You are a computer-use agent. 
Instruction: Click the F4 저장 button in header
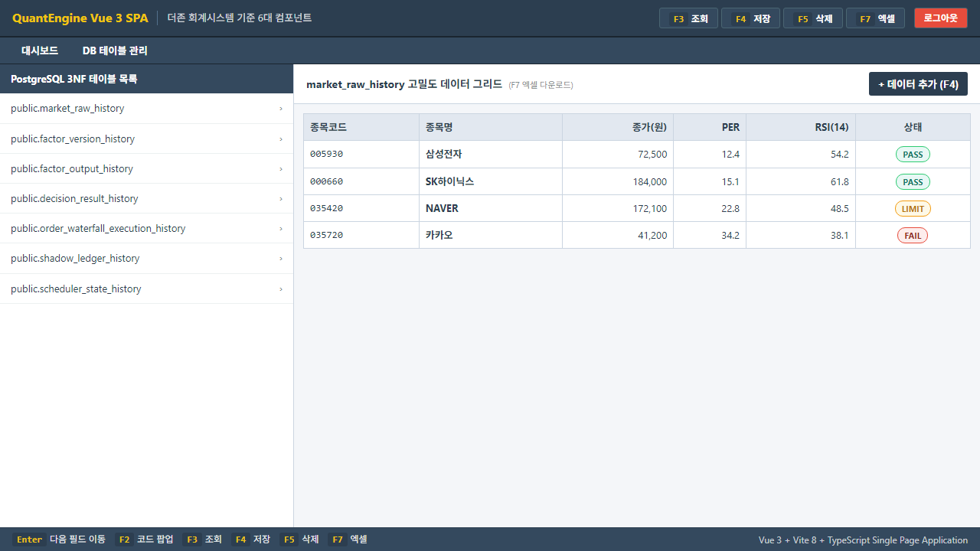tap(750, 18)
